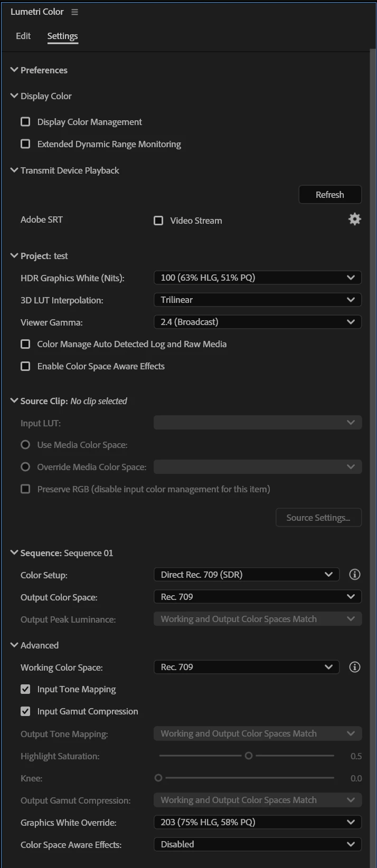Viewport: 377px width, 868px height.
Task: Open the Output Color Space dropdown
Action: click(257, 597)
